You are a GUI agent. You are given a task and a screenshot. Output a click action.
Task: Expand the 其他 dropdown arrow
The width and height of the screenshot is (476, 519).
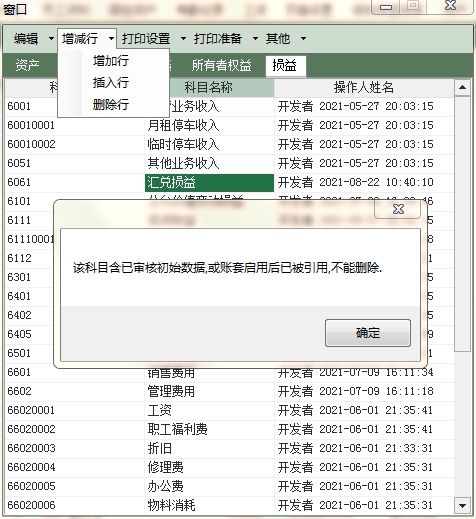tap(303, 39)
